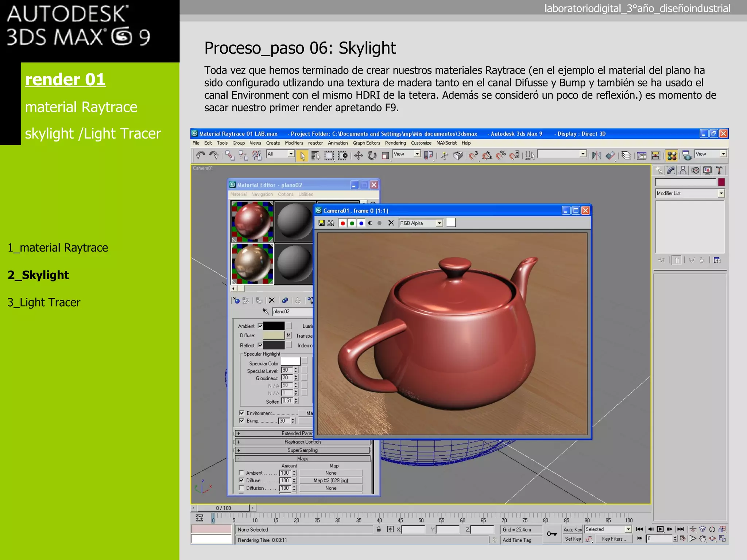Click Map #2 (029.jpg) diffuse map button
This screenshot has width=747, height=560.
[331, 481]
